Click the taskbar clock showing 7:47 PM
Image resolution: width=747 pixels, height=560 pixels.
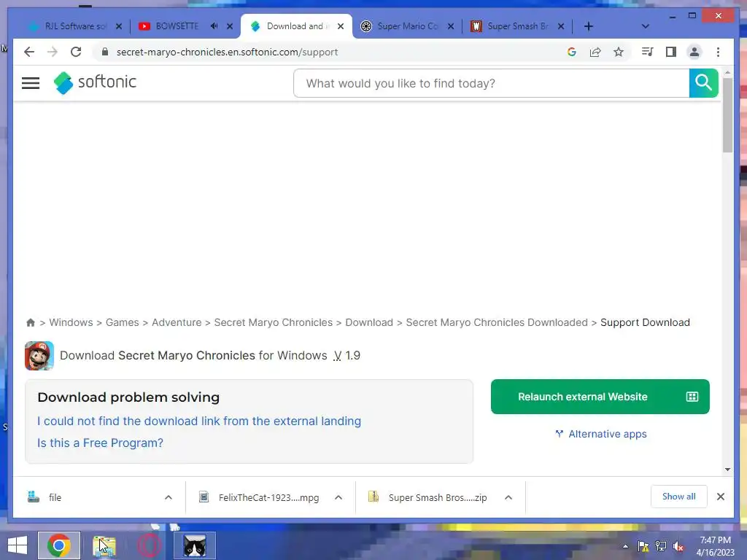(715, 546)
